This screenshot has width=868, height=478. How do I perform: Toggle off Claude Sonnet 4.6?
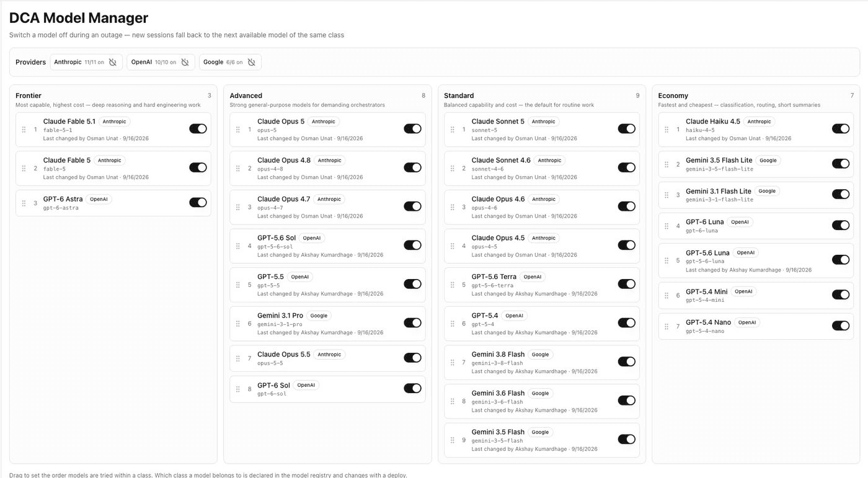pos(626,167)
